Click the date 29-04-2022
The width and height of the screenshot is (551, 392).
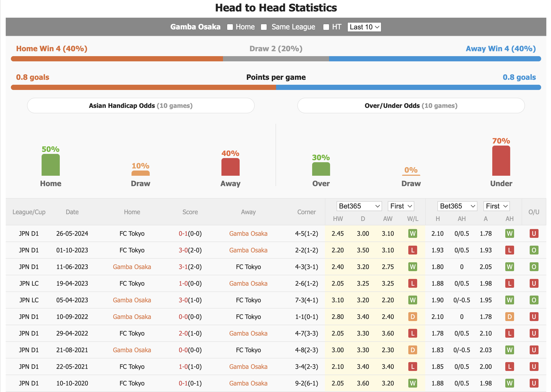72,333
